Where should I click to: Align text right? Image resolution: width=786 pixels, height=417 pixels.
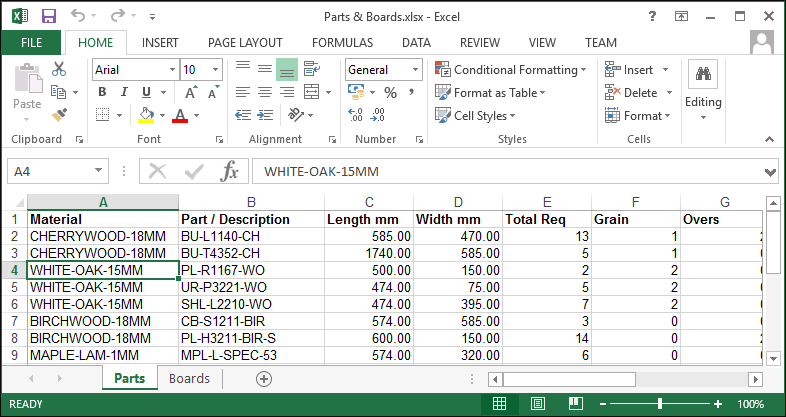[x=287, y=92]
